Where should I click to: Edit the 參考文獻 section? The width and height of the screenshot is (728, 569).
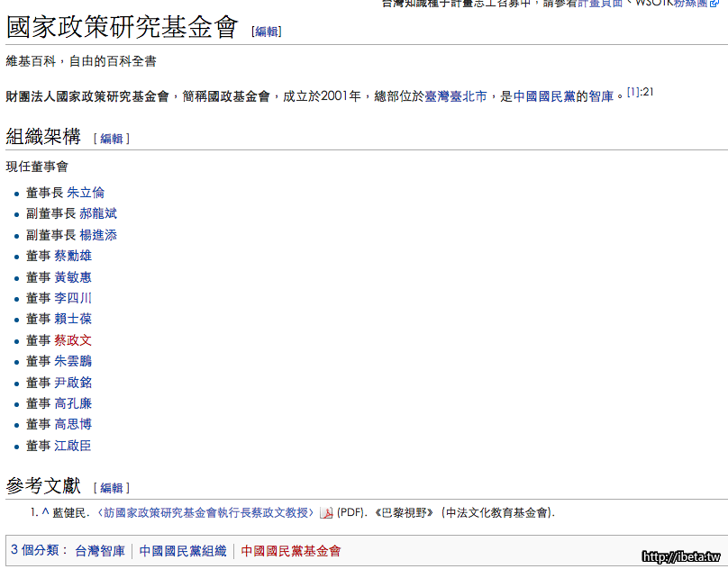pyautogui.click(x=112, y=488)
